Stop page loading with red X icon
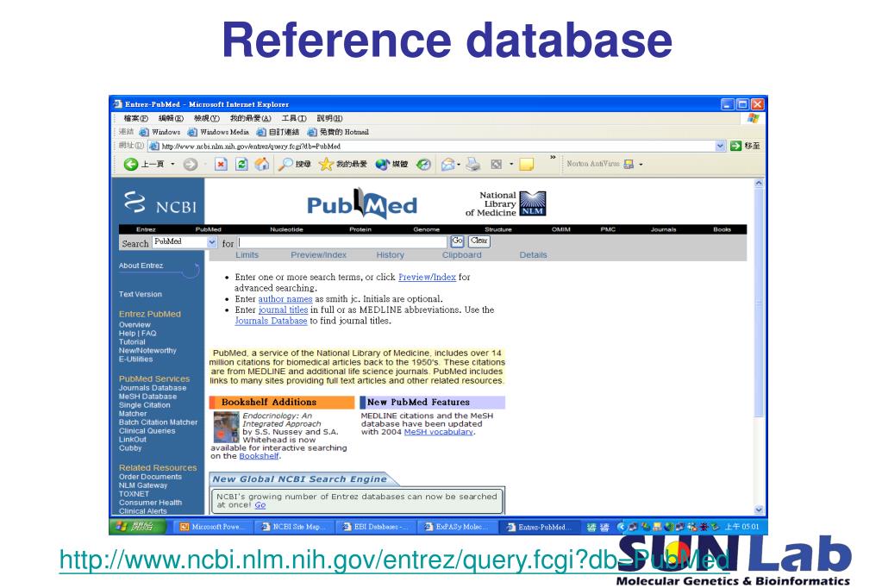 coord(221,164)
